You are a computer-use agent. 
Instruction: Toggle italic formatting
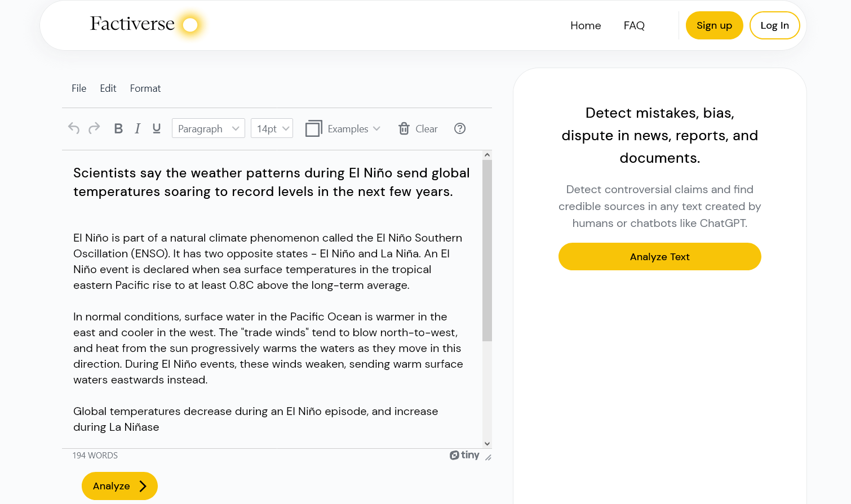coord(138,128)
